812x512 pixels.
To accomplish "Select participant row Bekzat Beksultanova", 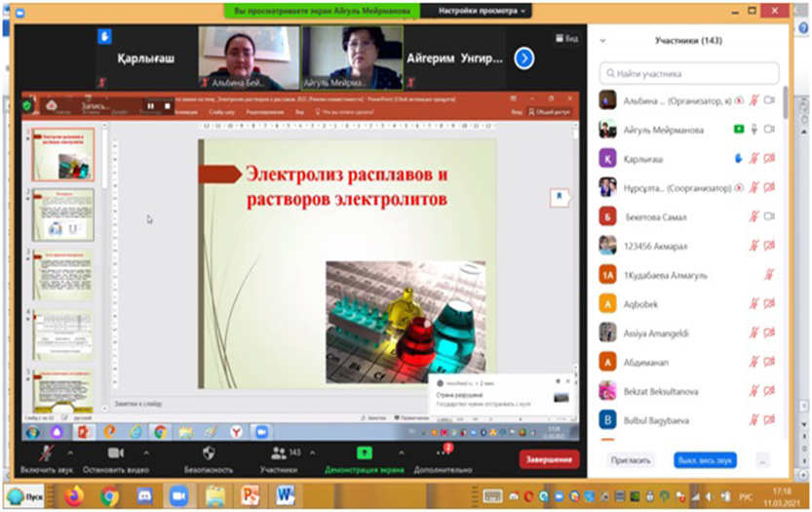I will 689,391.
